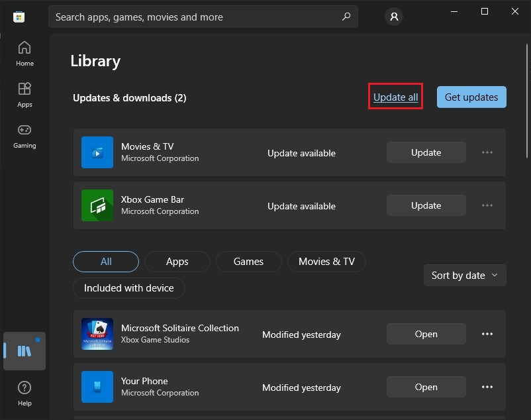Filter library by Games
Image resolution: width=531 pixels, height=420 pixels.
pyautogui.click(x=248, y=262)
